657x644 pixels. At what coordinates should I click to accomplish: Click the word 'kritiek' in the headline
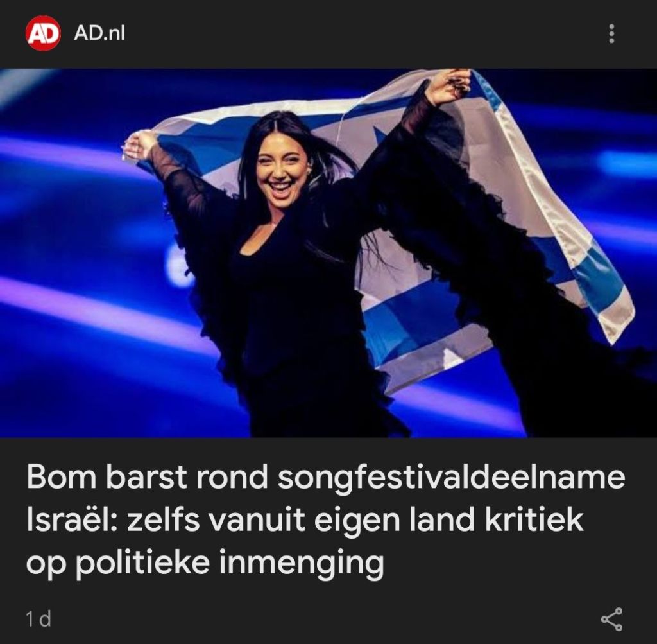point(534,520)
